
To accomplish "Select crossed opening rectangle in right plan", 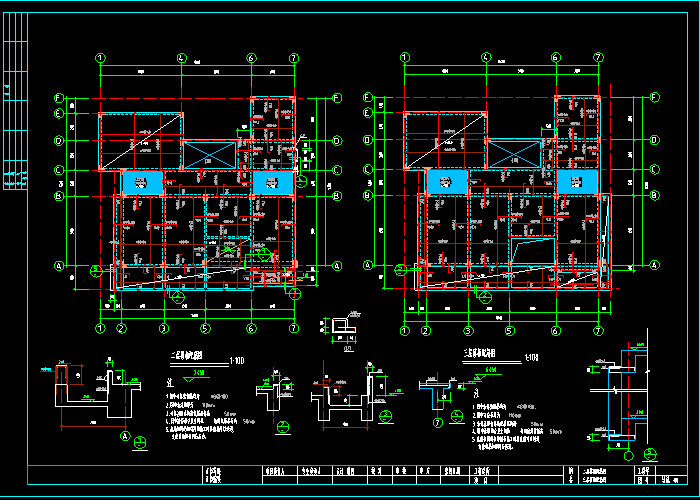I will (514, 154).
